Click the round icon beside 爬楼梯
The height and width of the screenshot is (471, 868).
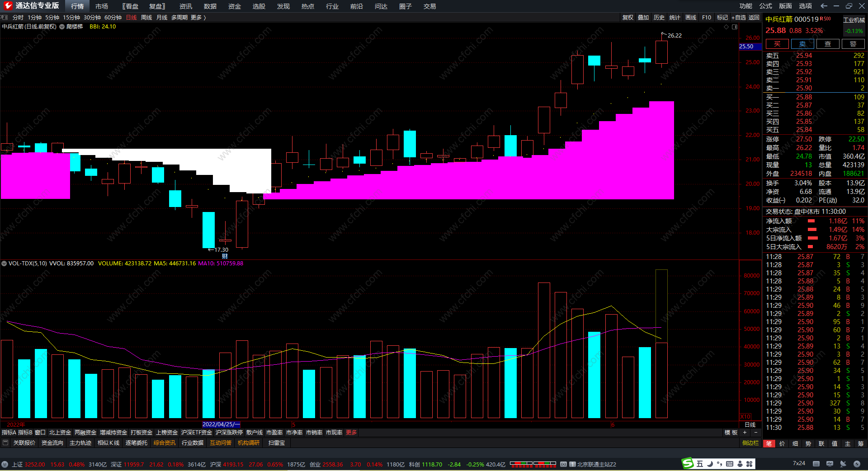[62, 27]
